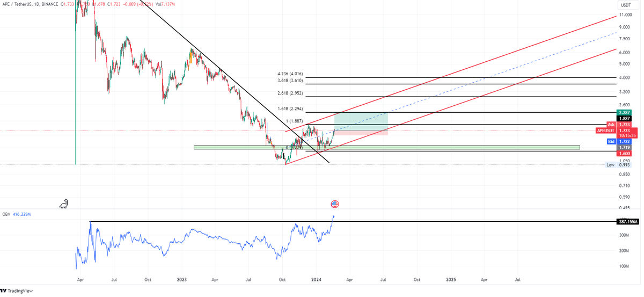Click the 2023 label on time axis
Image resolution: width=644 pixels, height=297 pixels.
181,280
